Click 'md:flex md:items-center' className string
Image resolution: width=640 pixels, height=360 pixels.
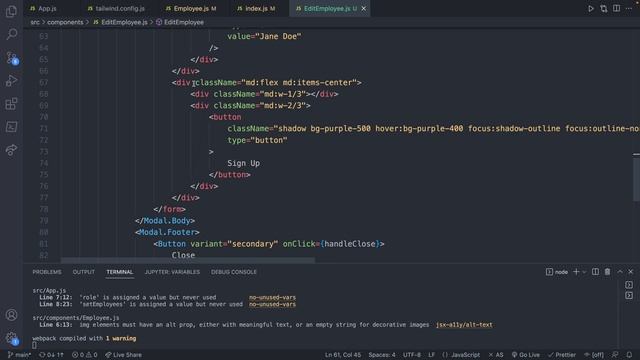coord(299,82)
